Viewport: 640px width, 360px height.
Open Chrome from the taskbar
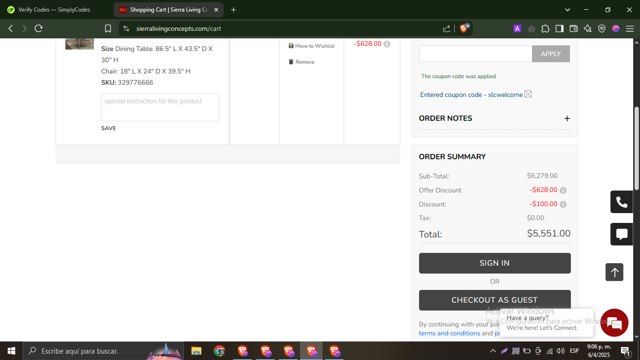pyautogui.click(x=219, y=351)
